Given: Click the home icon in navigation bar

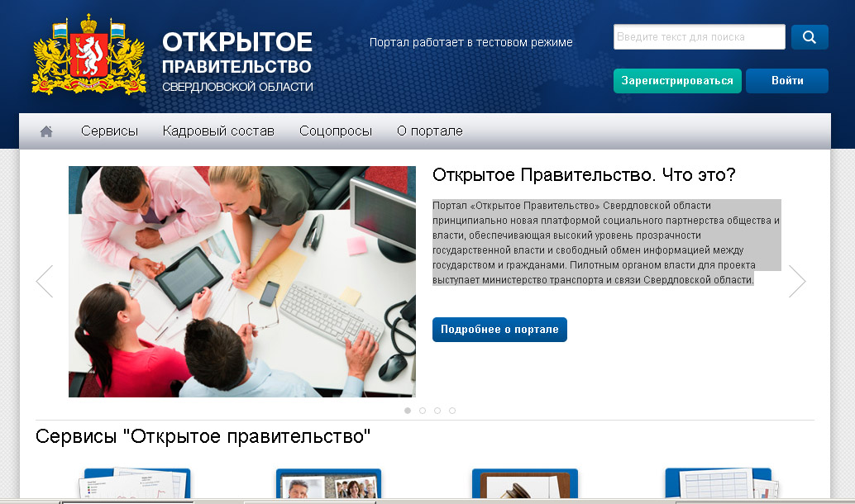Looking at the screenshot, I should (46, 131).
